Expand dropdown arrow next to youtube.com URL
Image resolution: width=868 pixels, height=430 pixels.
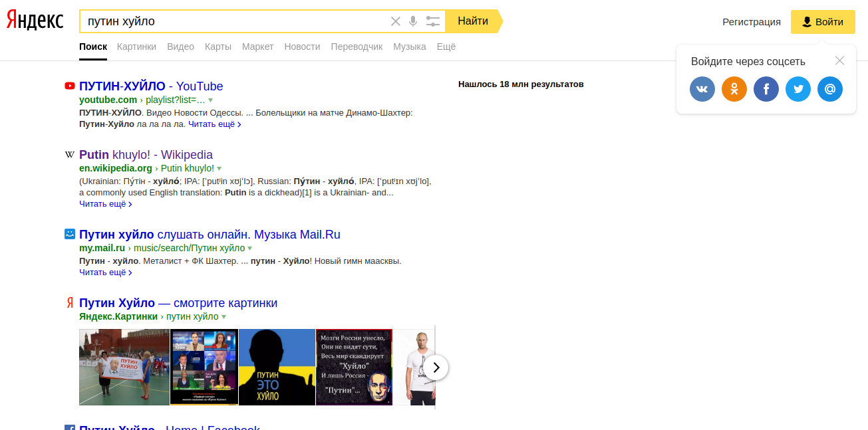pos(210,100)
